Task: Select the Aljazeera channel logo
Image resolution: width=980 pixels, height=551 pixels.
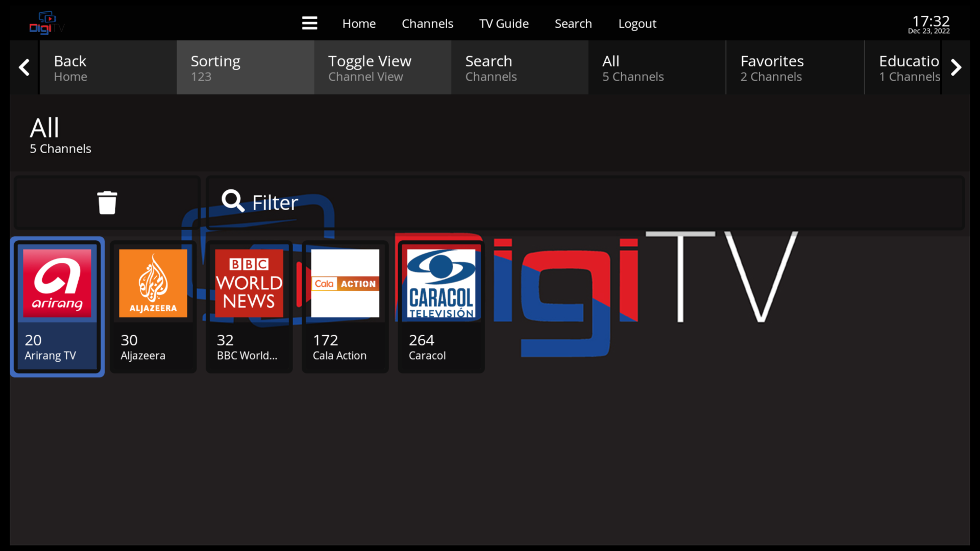Action: (153, 282)
